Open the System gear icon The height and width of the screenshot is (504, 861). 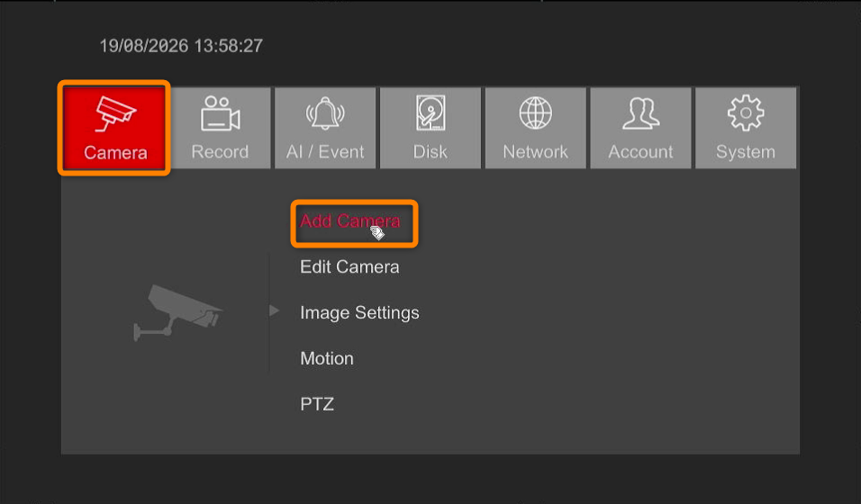click(746, 113)
